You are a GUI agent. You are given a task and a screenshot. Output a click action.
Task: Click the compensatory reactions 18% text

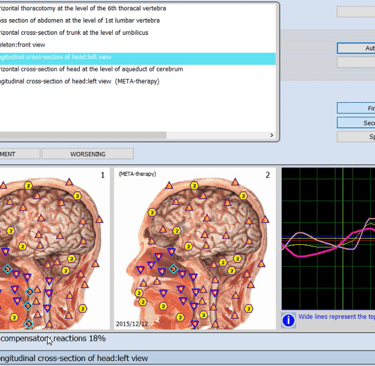[53, 339]
